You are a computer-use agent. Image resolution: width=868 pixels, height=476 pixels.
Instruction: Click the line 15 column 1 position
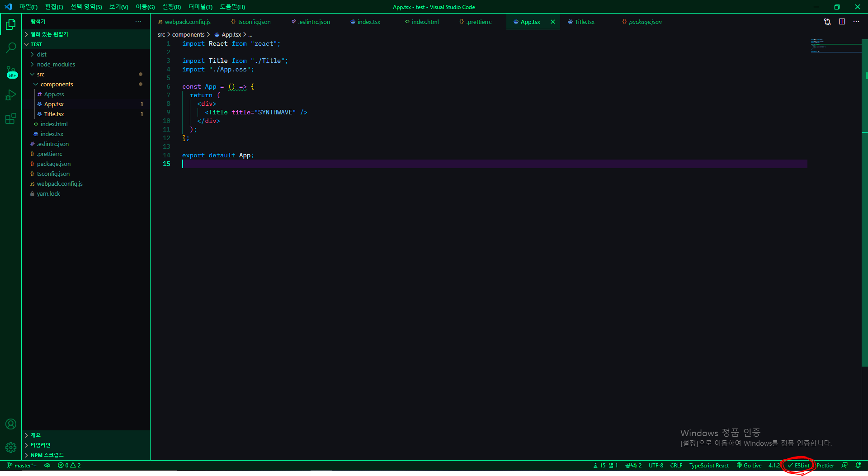pyautogui.click(x=605, y=465)
